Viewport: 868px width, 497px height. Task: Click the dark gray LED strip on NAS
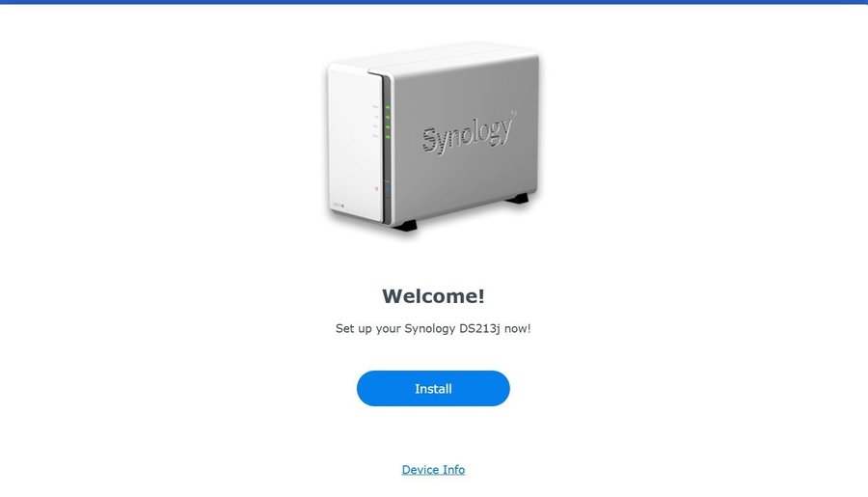coord(387,150)
